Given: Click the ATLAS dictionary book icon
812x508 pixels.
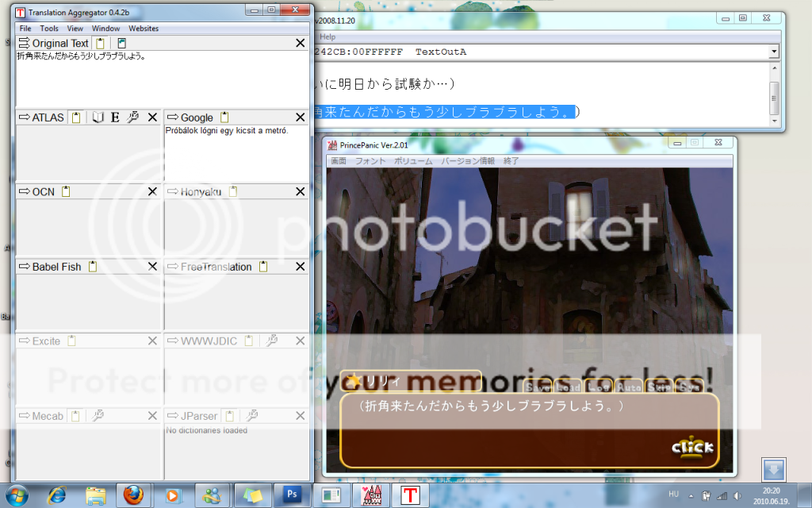Looking at the screenshot, I should (x=98, y=117).
